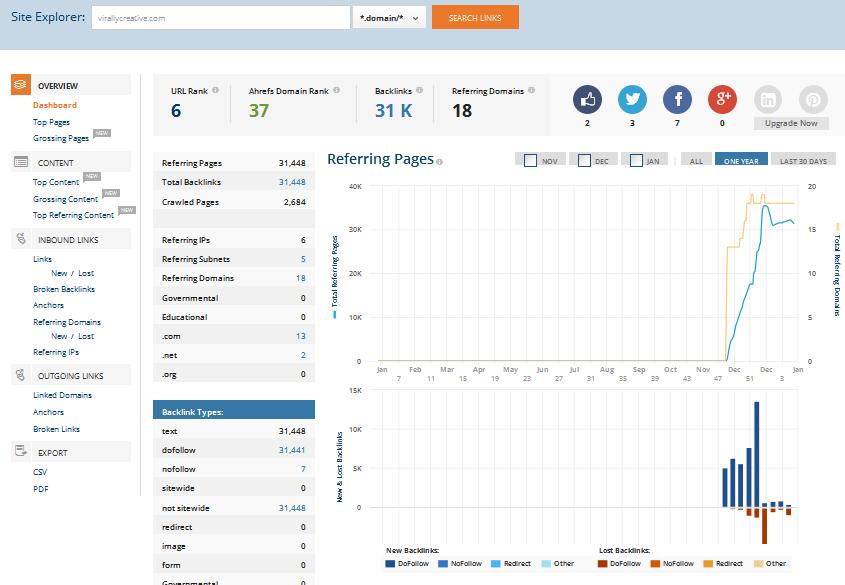The image size is (845, 585).
Task: Open Broken Links in sidebar
Action: [56, 429]
